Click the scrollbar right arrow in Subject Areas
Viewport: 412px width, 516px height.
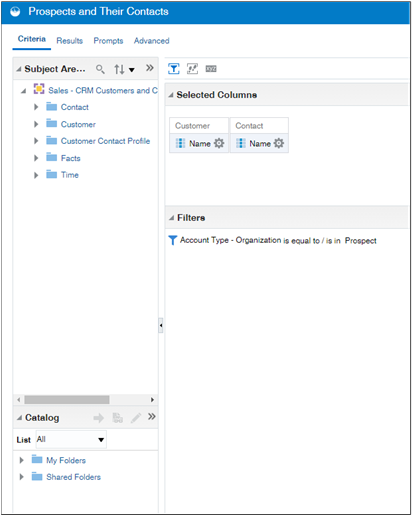pyautogui.click(x=152, y=399)
